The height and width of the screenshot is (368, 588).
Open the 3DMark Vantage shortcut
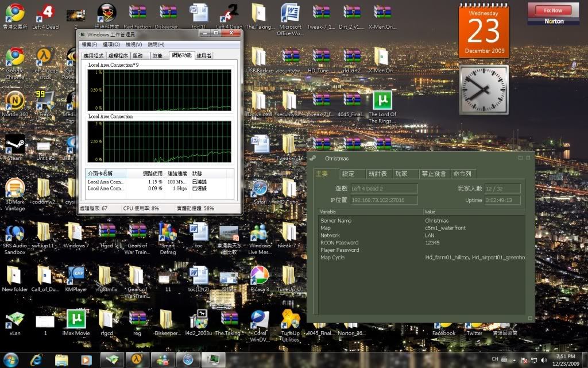tap(14, 189)
